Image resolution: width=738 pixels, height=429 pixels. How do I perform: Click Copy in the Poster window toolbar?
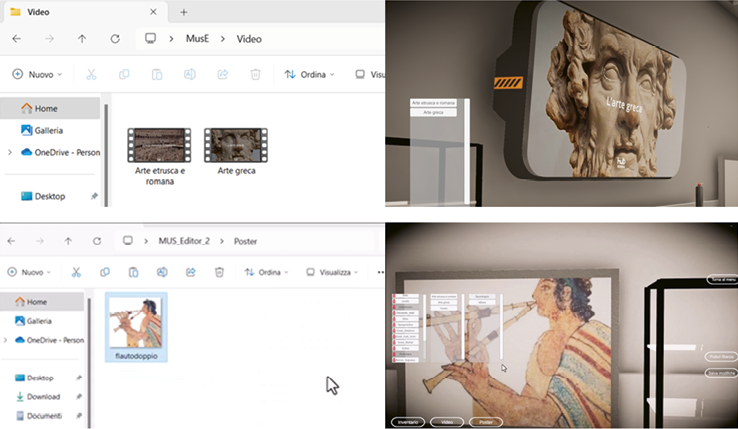104,272
